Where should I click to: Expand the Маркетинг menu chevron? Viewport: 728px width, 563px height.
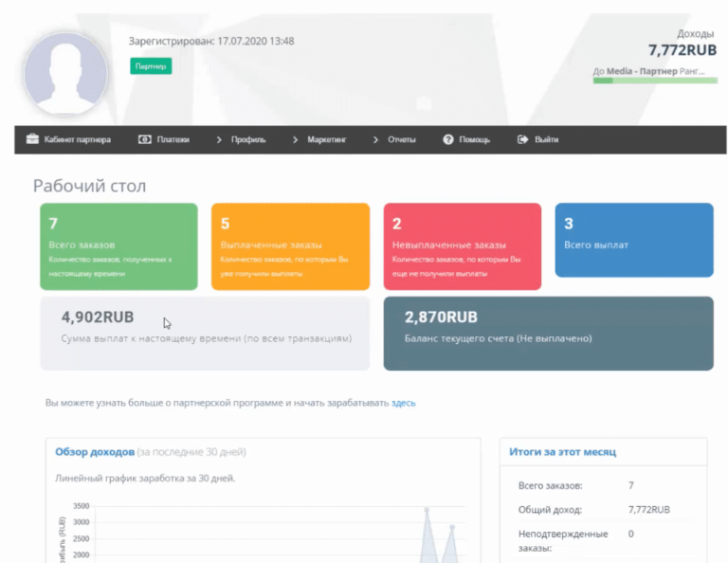coord(296,139)
